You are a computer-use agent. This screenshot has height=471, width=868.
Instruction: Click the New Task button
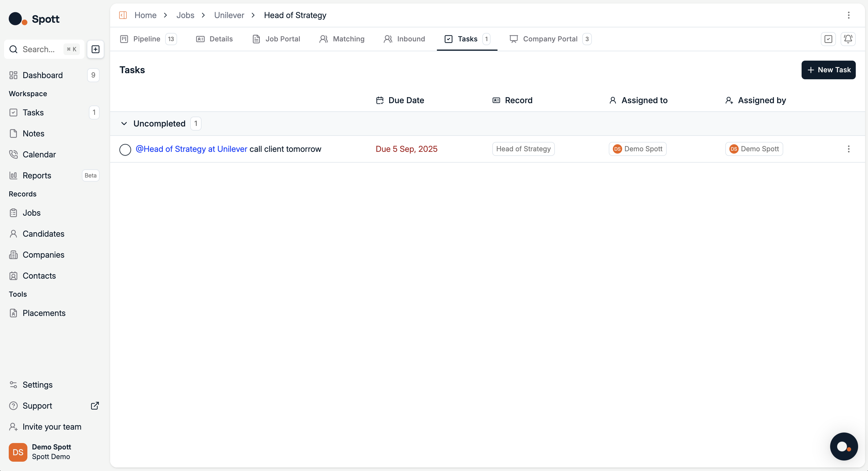point(828,70)
